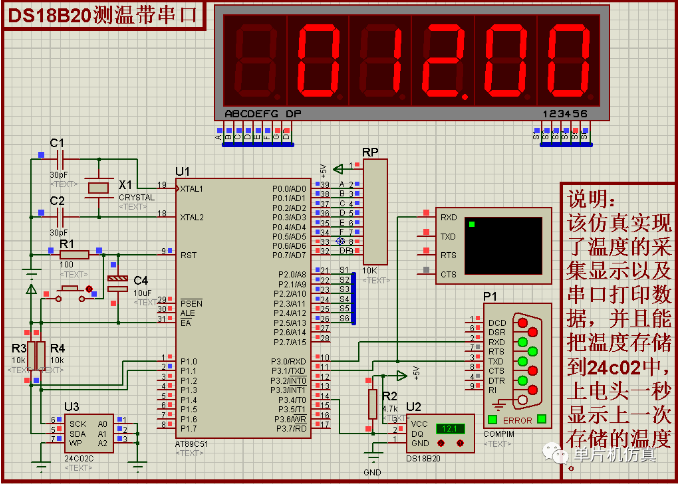Click the DS18B20 temperature readout 12.1
The width and height of the screenshot is (682, 484).
click(x=450, y=429)
